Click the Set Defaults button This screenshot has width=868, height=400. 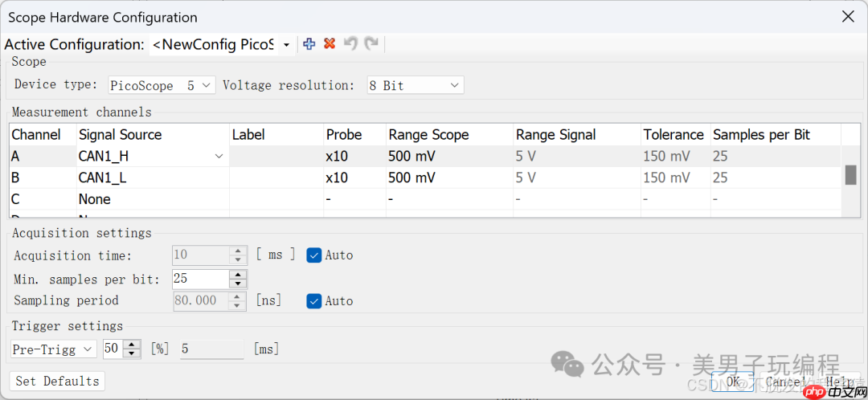57,381
